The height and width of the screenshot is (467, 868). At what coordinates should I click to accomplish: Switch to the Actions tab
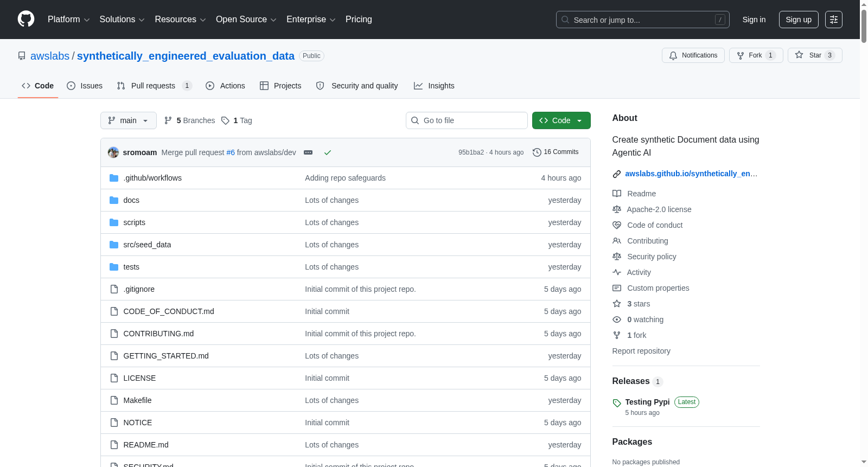click(226, 86)
